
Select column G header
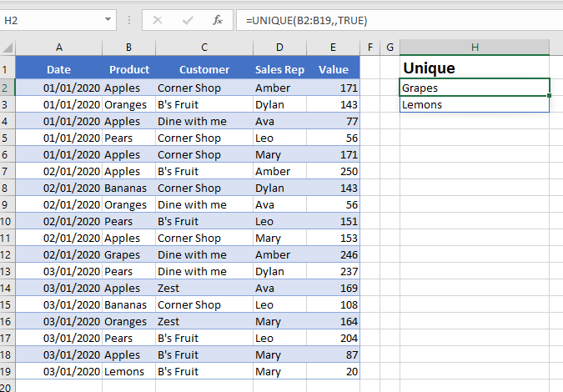tap(390, 48)
